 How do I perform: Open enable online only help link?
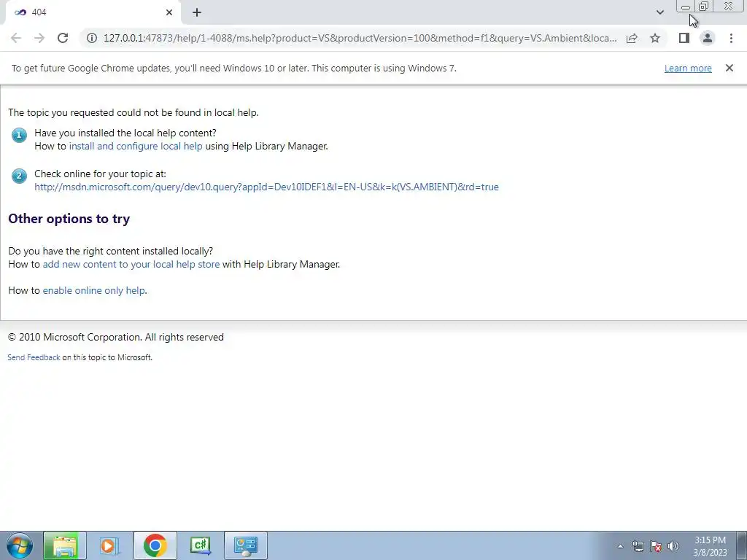tap(94, 290)
